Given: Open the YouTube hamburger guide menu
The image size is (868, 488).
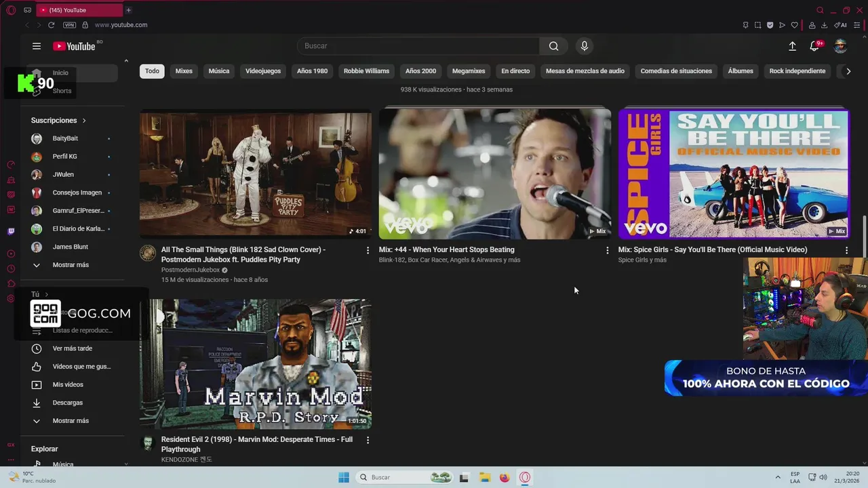Looking at the screenshot, I should coord(37,46).
